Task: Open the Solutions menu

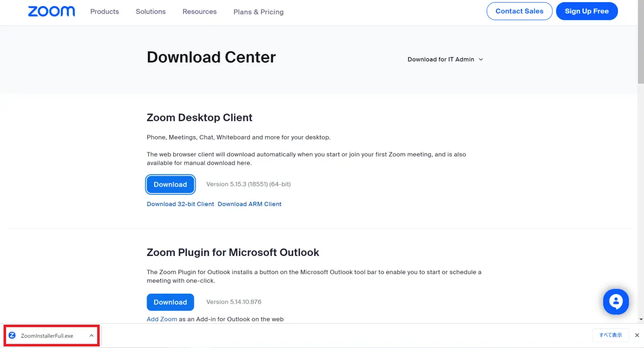Action: (x=151, y=11)
